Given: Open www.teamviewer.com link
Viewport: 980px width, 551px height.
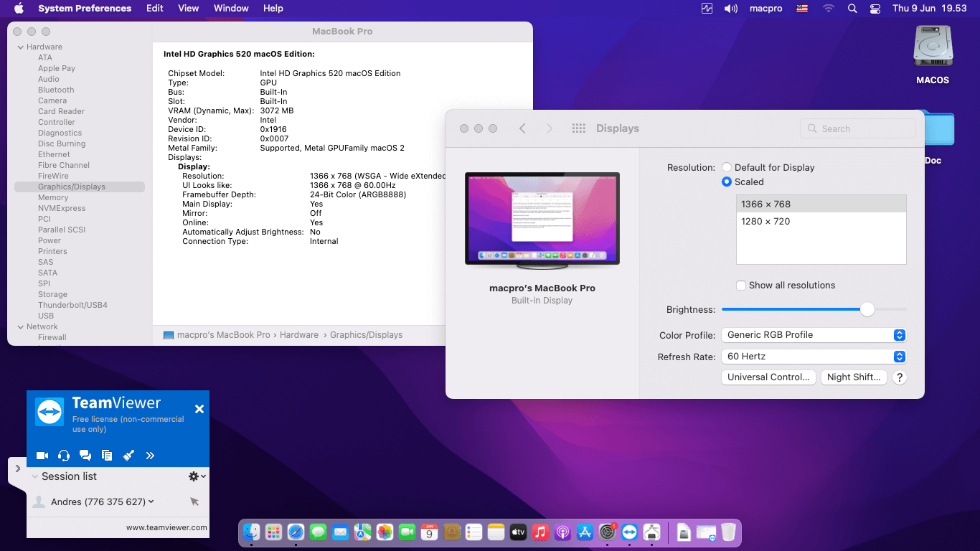Looking at the screenshot, I should 166,527.
